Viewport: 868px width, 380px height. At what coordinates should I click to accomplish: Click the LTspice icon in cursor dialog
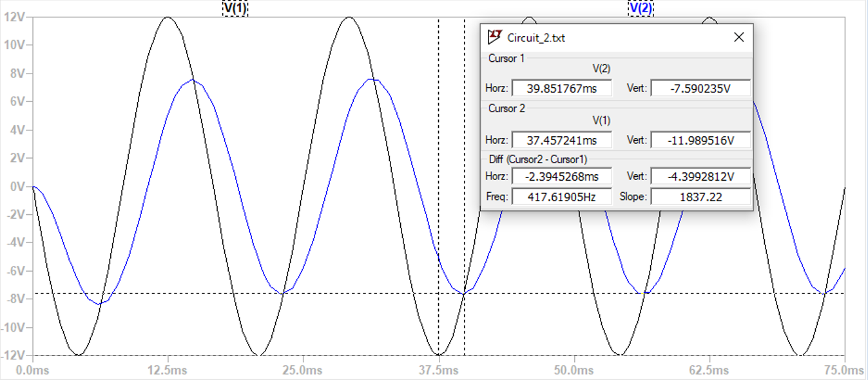[495, 37]
